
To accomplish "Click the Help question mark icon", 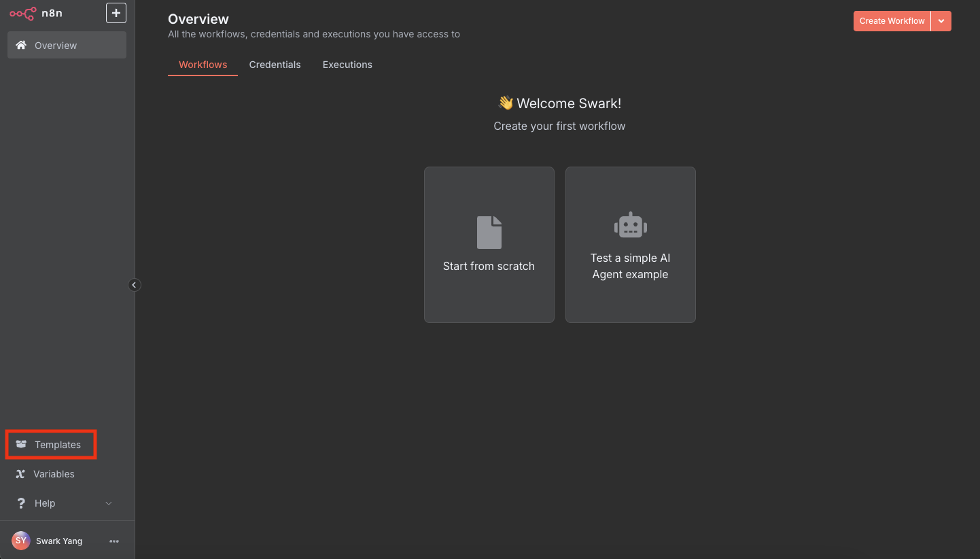I will [x=21, y=503].
